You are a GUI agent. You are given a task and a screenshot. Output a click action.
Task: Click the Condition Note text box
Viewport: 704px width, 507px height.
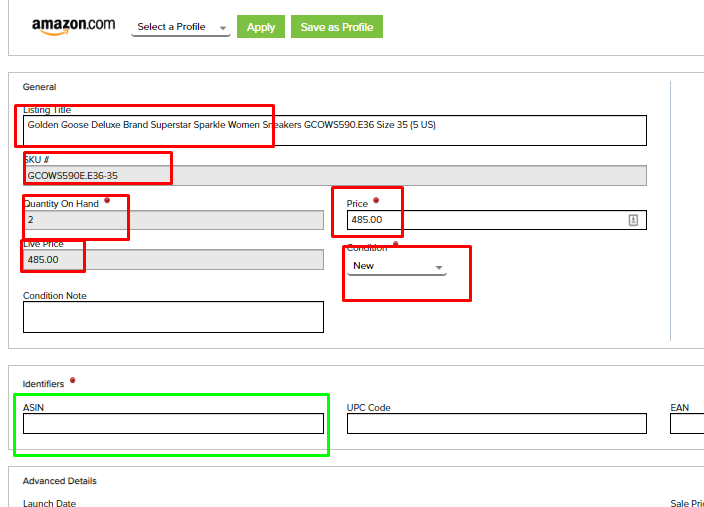173,317
